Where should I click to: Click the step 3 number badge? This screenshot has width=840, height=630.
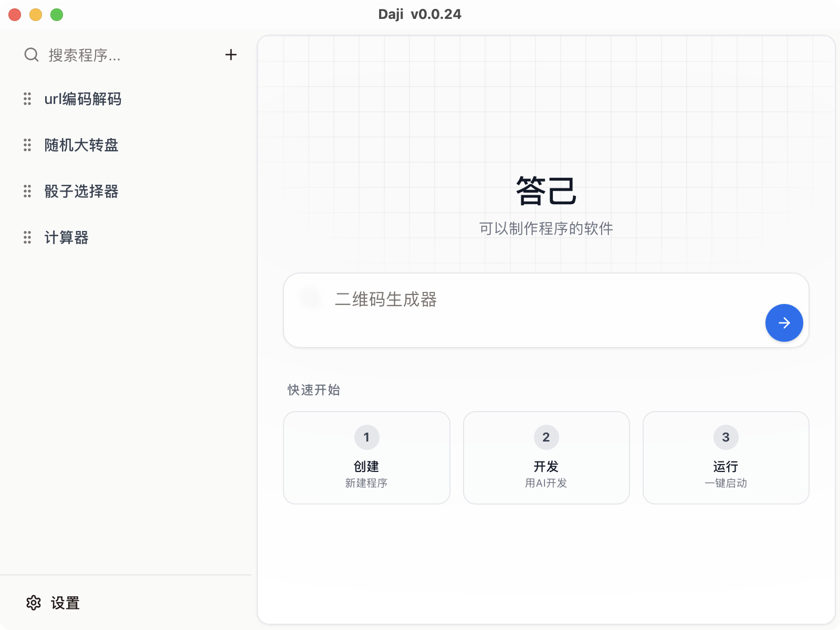(x=726, y=437)
